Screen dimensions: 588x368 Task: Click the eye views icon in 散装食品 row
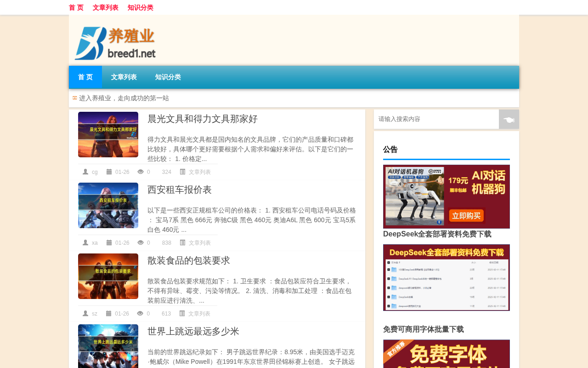[x=140, y=314]
